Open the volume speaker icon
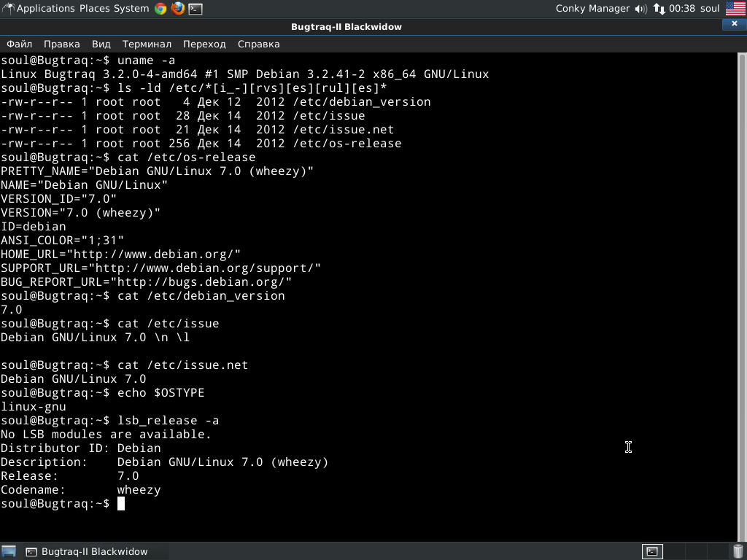Screen dimensions: 747x560 tap(641, 9)
